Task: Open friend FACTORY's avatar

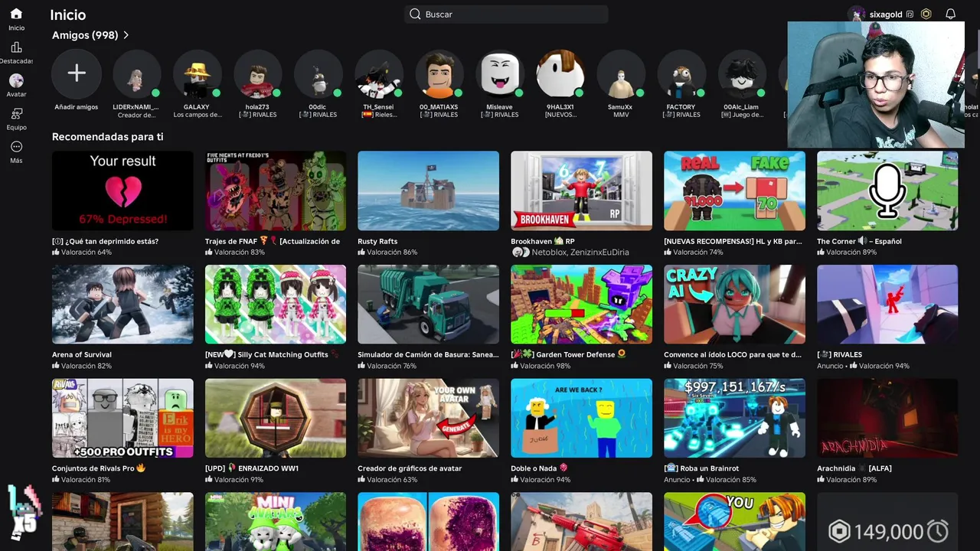Action: pos(681,74)
